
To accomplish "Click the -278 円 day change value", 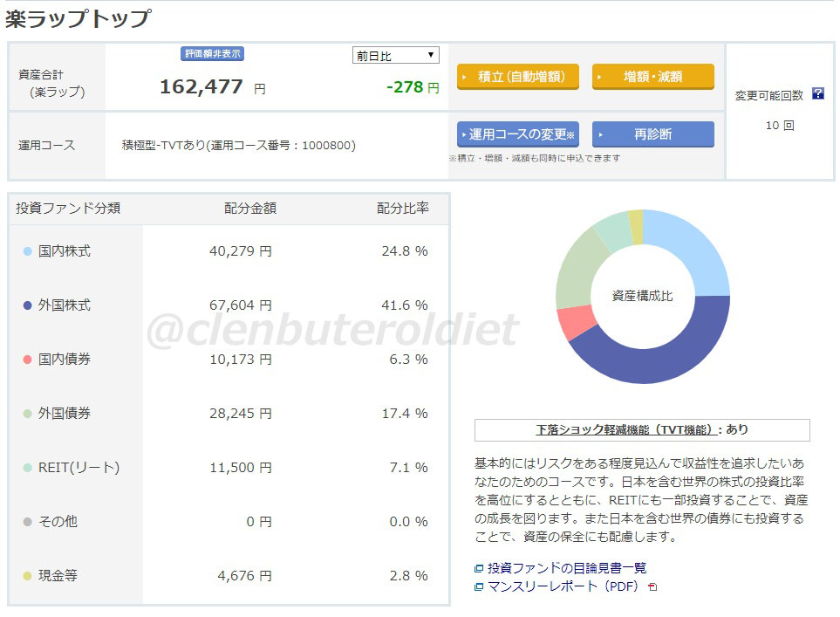I will 413,87.
